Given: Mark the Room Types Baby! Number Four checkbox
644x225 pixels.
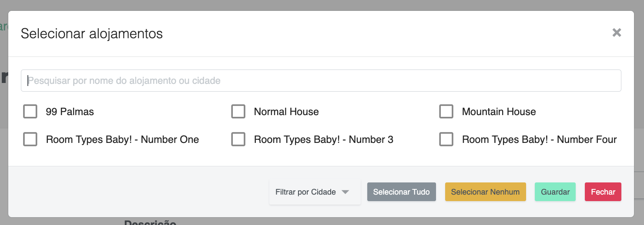Looking at the screenshot, I should coord(446,139).
